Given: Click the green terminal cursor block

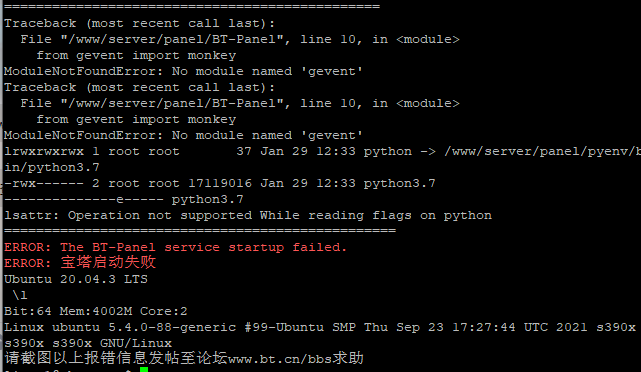Looking at the screenshot, I should click(x=144, y=370).
